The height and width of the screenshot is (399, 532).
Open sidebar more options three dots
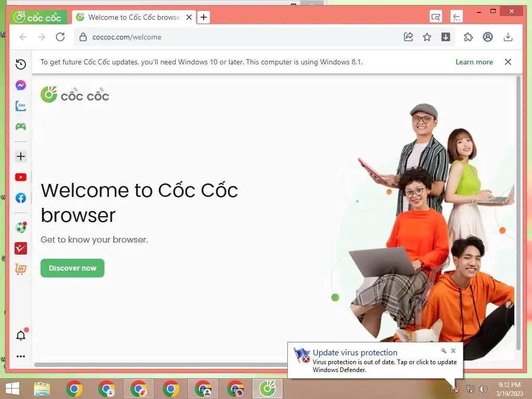pos(21,356)
